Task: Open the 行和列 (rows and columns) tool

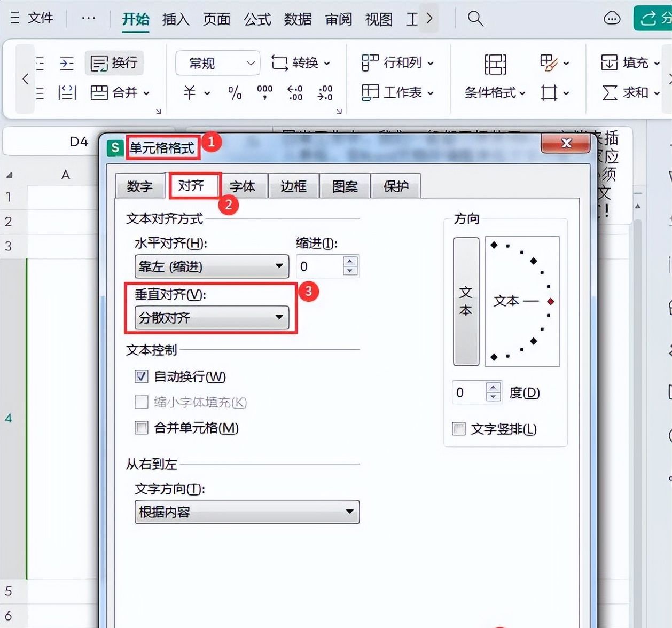Action: (395, 62)
